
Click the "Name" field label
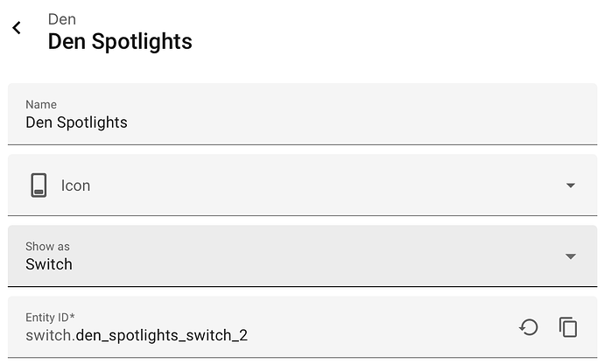click(x=41, y=105)
